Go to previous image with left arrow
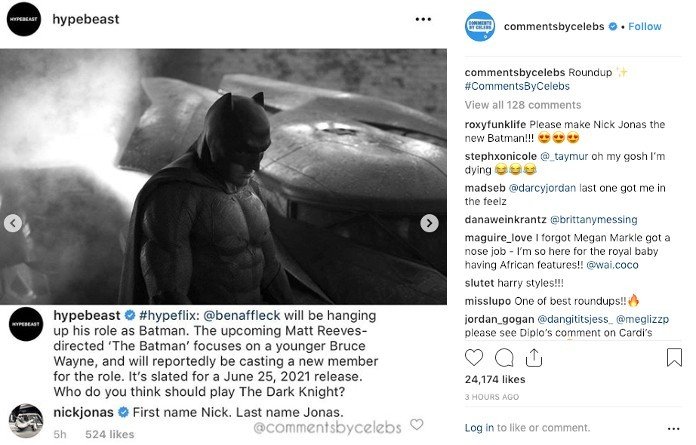696x445 pixels. (13, 223)
